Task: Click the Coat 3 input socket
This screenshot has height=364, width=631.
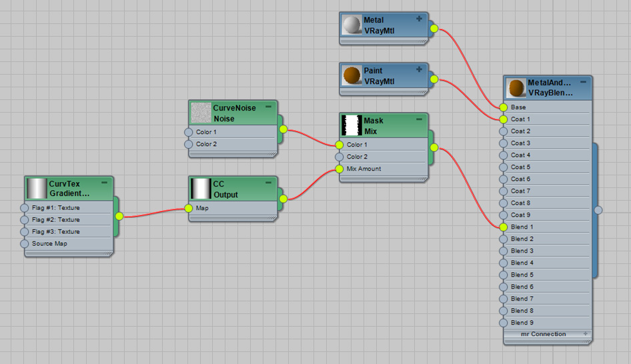Action: click(504, 143)
